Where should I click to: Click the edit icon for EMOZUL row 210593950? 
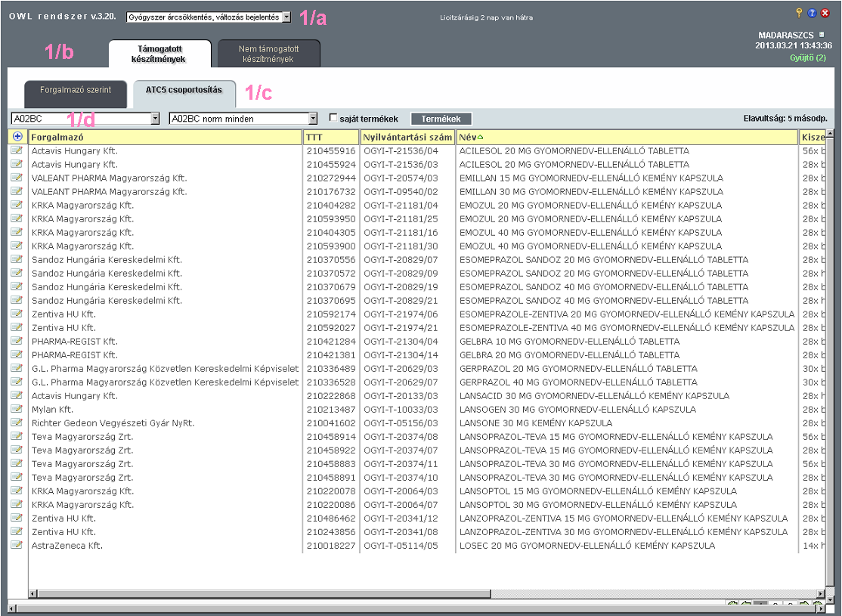[17, 218]
